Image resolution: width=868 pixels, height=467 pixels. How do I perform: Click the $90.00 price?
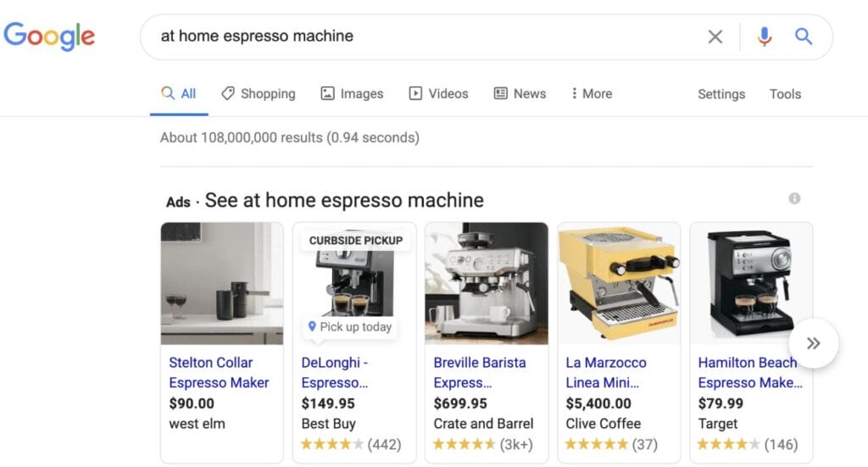click(192, 403)
